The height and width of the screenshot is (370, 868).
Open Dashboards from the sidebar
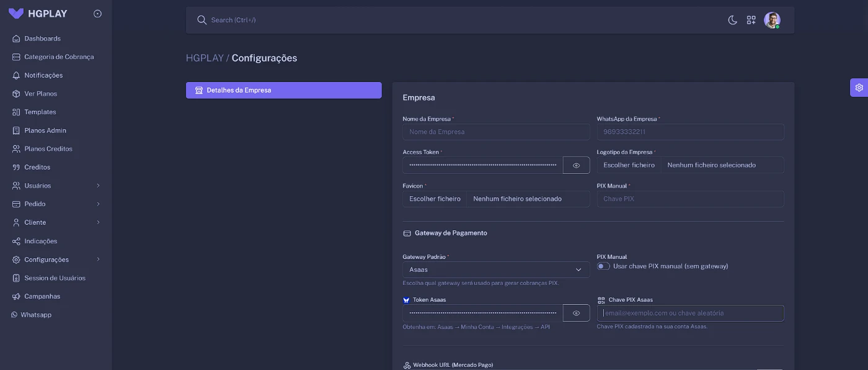tap(42, 38)
